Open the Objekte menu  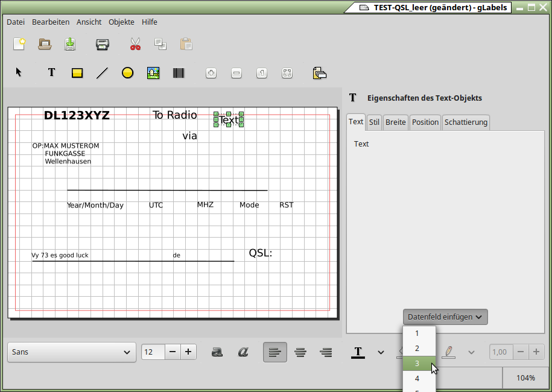(x=121, y=22)
